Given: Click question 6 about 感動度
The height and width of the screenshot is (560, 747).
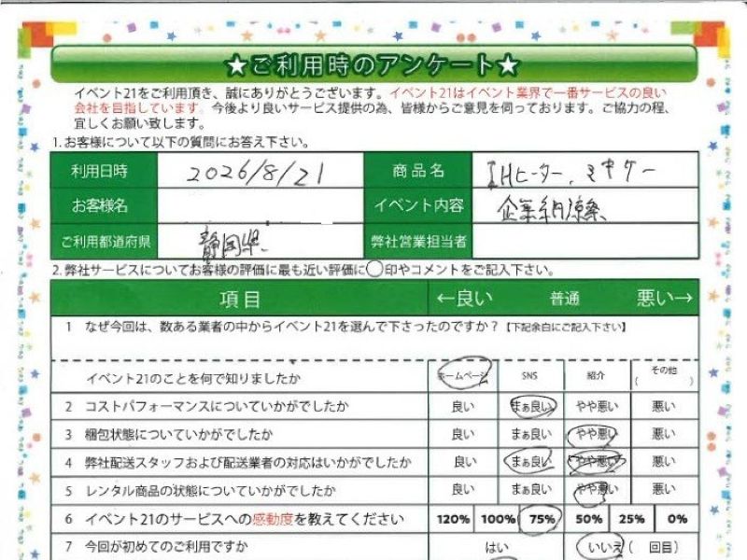Looking at the screenshot, I should point(234,519).
